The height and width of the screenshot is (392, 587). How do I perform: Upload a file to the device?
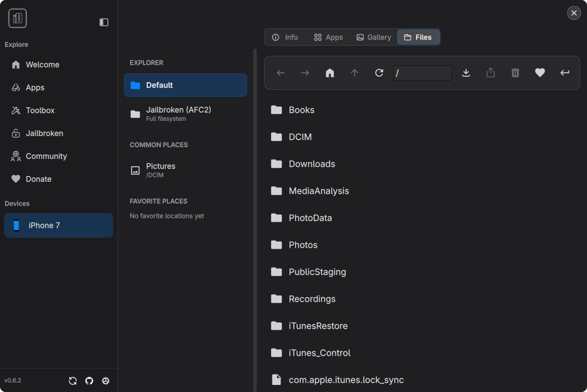[491, 73]
